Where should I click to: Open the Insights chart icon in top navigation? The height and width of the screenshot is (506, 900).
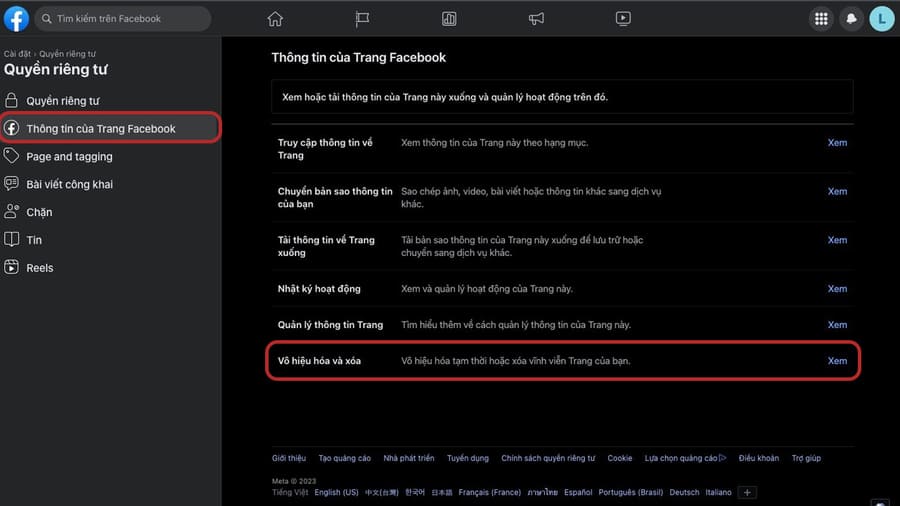(x=449, y=19)
